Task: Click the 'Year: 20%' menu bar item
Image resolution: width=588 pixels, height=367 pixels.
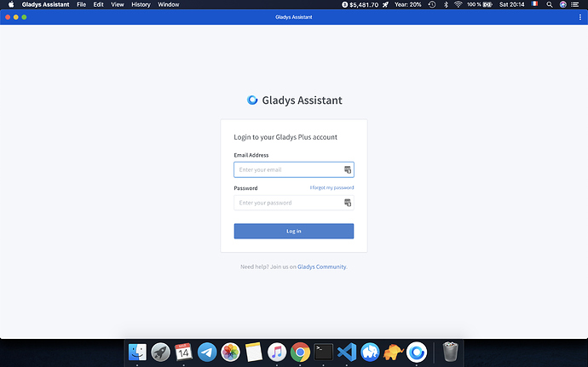Action: click(407, 4)
